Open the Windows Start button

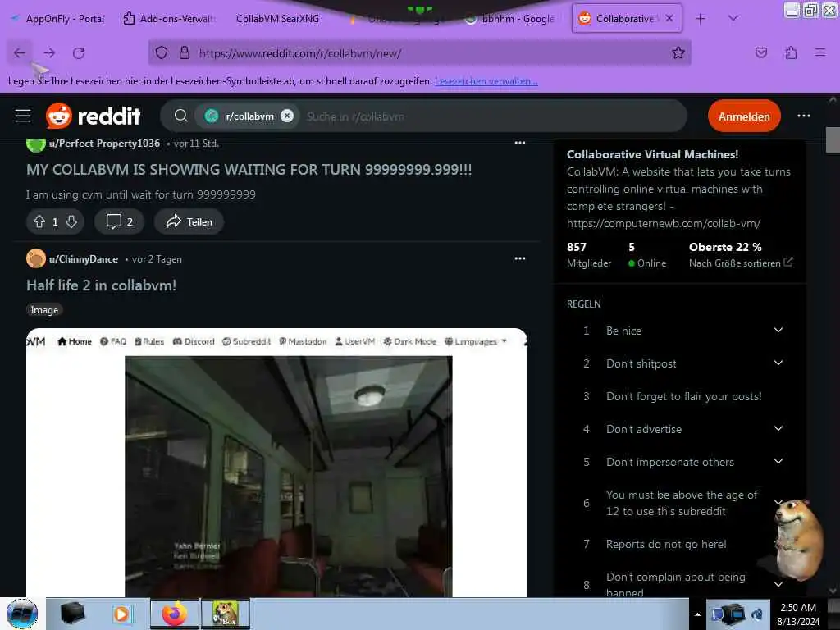click(21, 614)
